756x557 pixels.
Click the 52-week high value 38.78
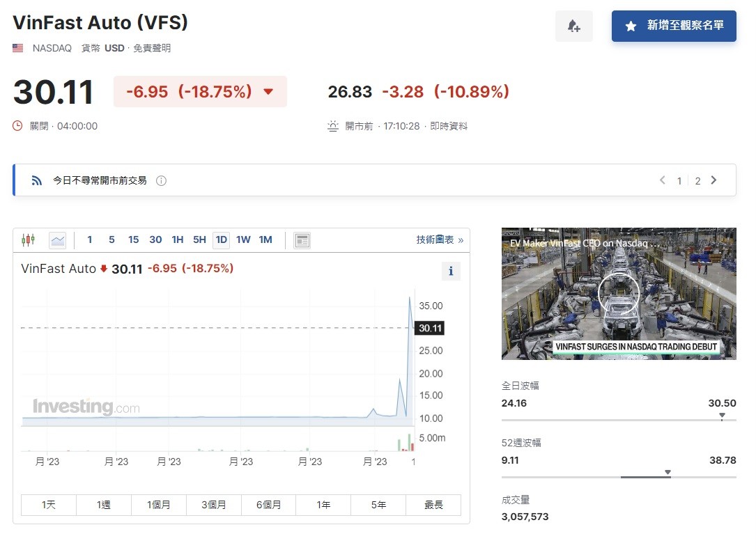[x=723, y=461]
